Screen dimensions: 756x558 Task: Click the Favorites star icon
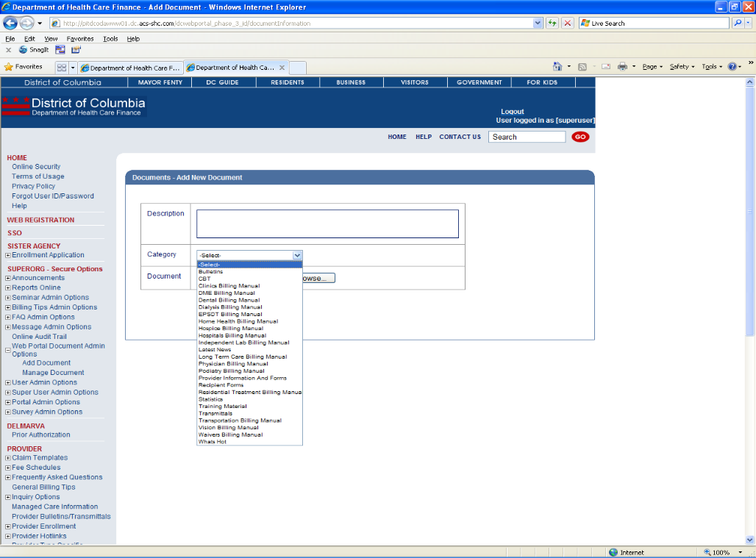[x=8, y=67]
